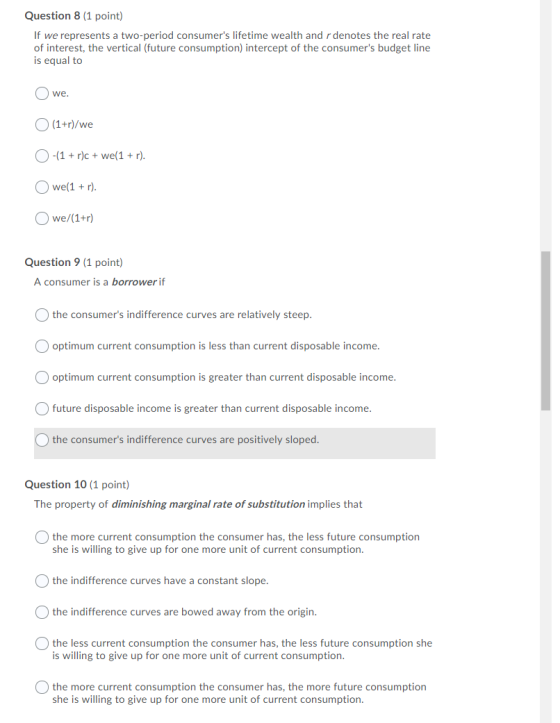This screenshot has width=560, height=723.
Task: Select the '-(1 + r)c + we(1 + r).' answer
Action: [x=42, y=156]
